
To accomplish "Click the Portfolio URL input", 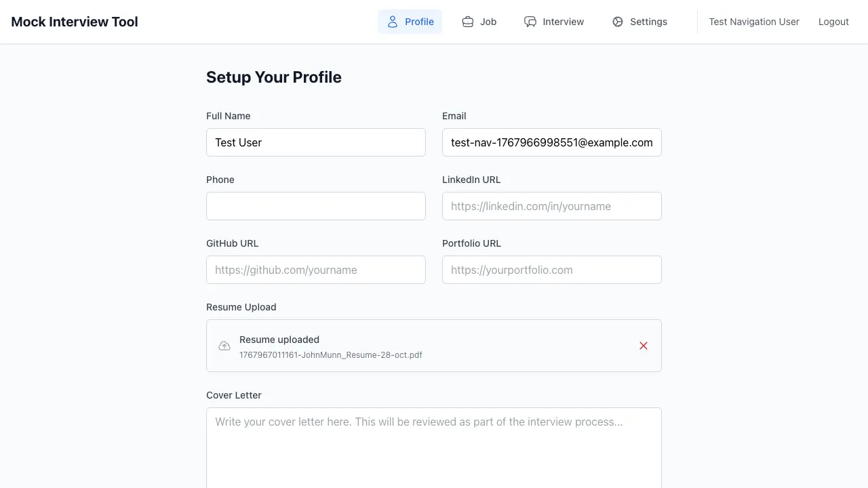I will pyautogui.click(x=552, y=270).
